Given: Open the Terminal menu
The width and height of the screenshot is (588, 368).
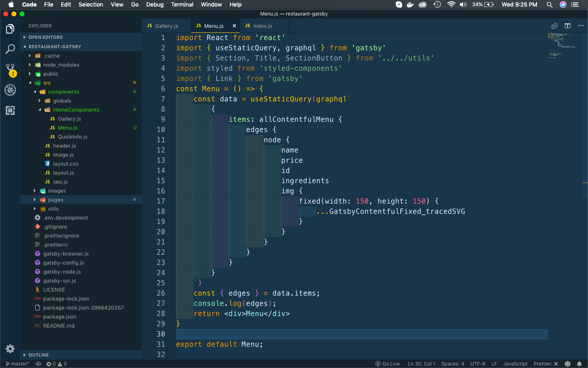Looking at the screenshot, I should (x=182, y=4).
